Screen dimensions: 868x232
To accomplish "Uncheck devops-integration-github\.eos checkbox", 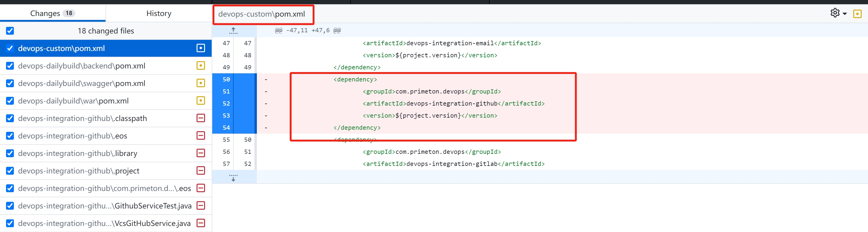I will coord(10,136).
